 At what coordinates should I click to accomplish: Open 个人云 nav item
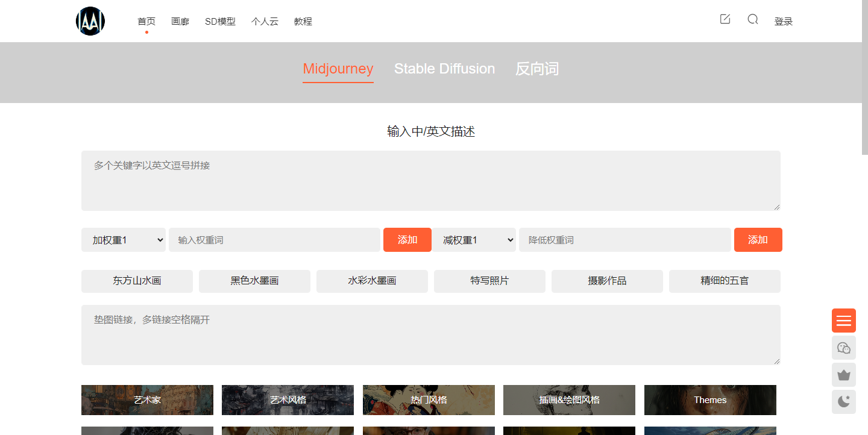point(265,22)
